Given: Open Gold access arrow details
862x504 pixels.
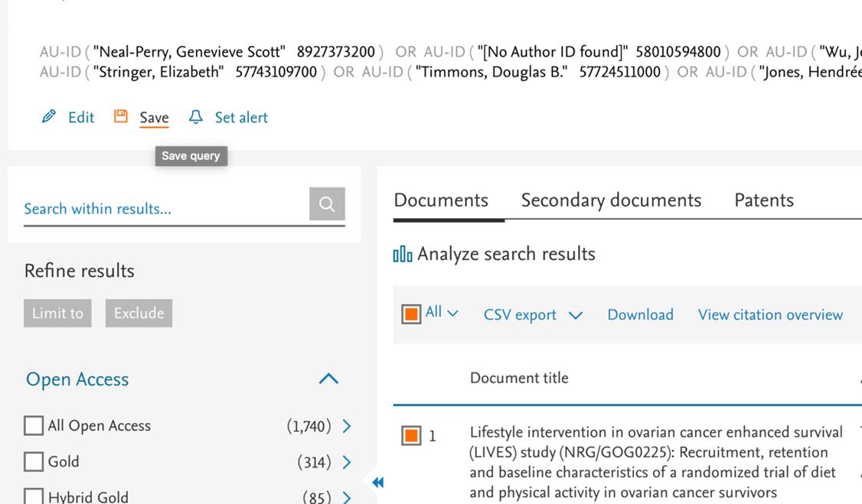Looking at the screenshot, I should point(347,462).
